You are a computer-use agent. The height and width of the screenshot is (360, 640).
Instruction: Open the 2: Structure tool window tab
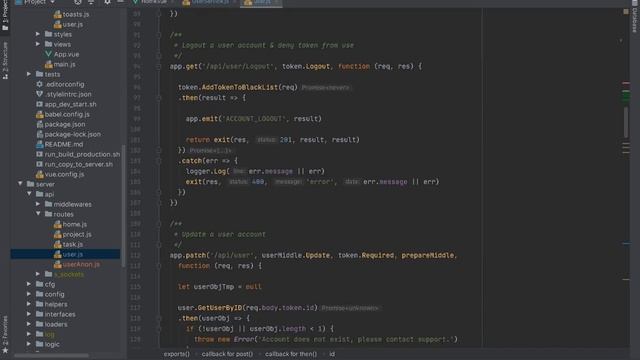(x=5, y=60)
